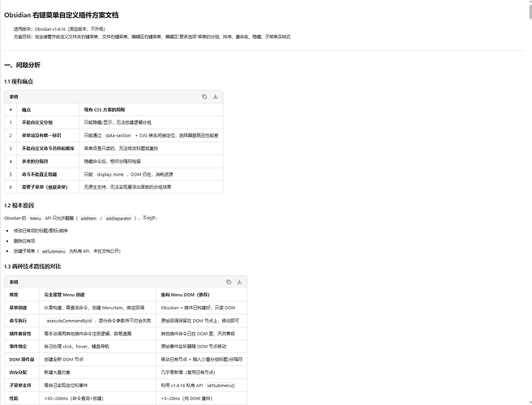Click the header cell '现有 CSS 方案的局限'

coord(105,109)
